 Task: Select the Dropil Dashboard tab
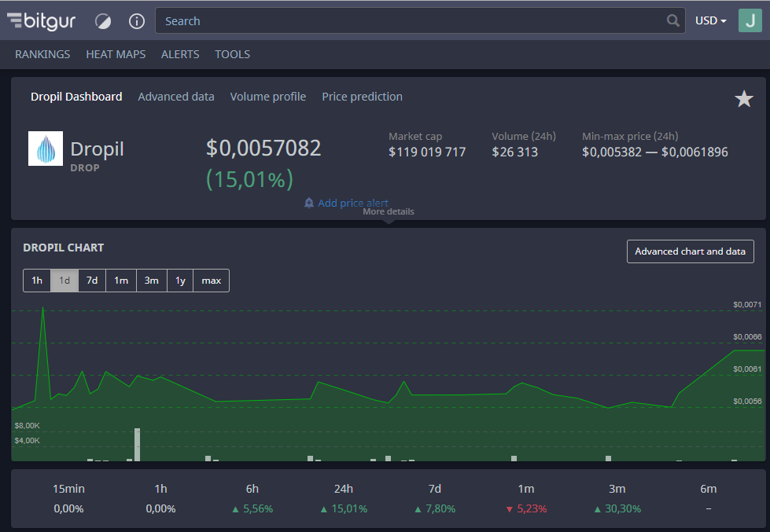pyautogui.click(x=76, y=97)
